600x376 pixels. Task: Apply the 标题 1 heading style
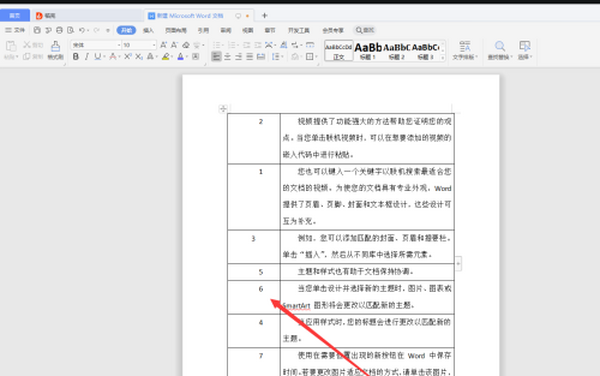368,50
